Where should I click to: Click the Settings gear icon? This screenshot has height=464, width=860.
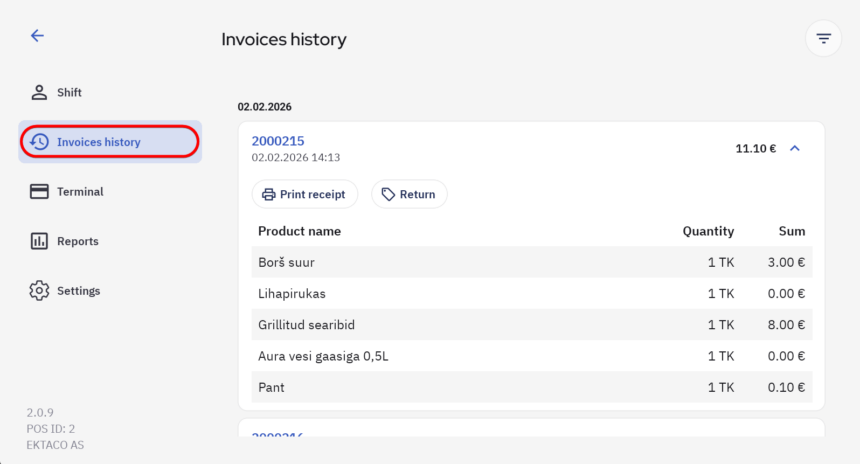[x=39, y=291]
